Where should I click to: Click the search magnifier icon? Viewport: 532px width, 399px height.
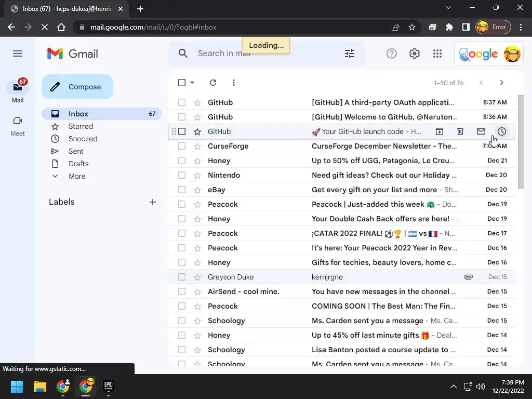(183, 54)
